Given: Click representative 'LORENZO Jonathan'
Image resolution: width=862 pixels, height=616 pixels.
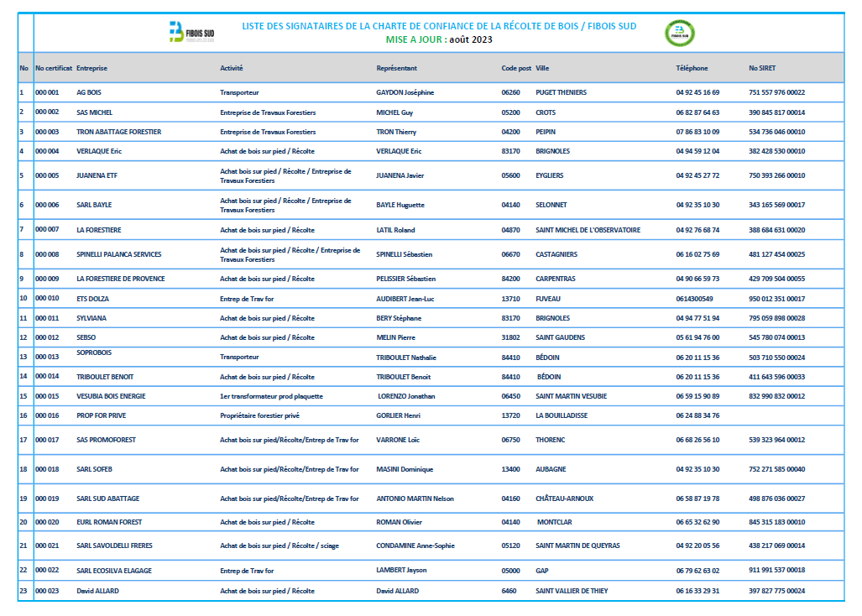Looking at the screenshot, I should [406, 396].
